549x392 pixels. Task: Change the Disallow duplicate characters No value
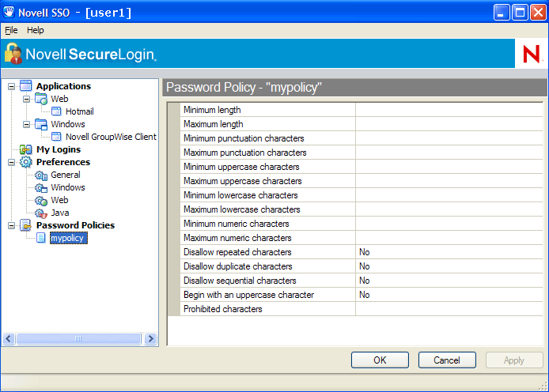(x=449, y=266)
